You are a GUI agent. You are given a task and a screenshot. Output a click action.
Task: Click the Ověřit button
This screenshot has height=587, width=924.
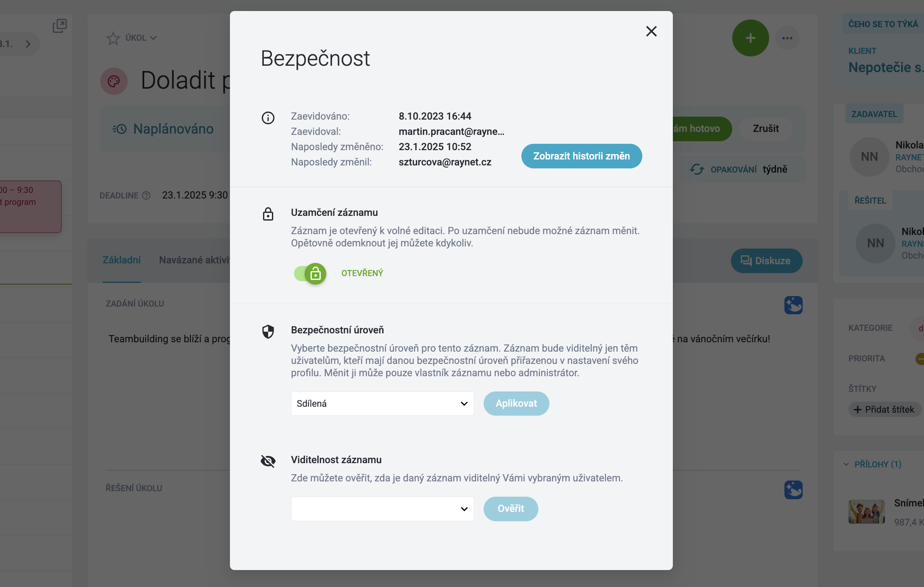point(511,509)
